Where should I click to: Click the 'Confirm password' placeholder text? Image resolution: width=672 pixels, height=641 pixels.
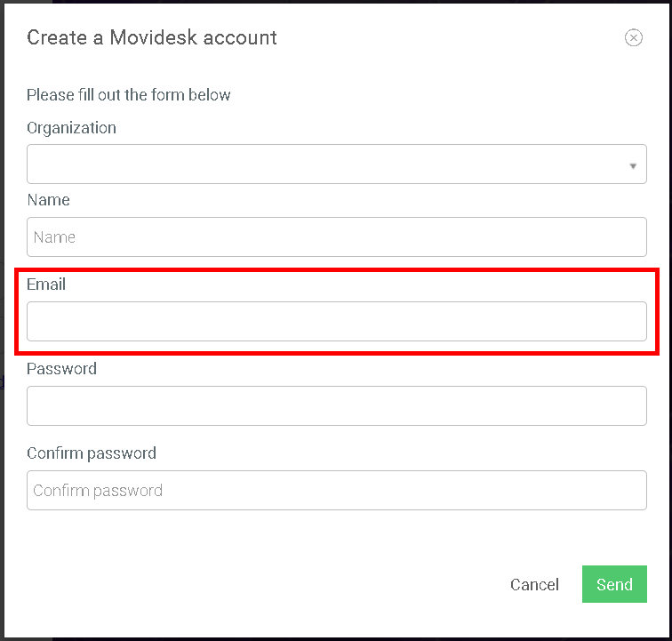[98, 491]
